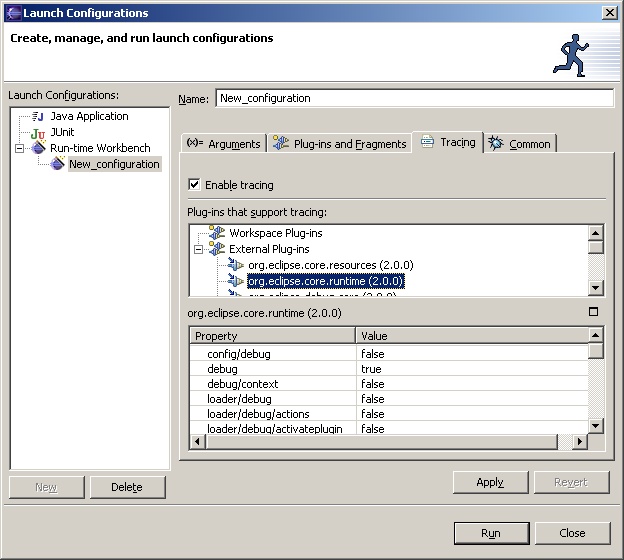624x560 pixels.
Task: Click the Apply button
Action: point(490,482)
